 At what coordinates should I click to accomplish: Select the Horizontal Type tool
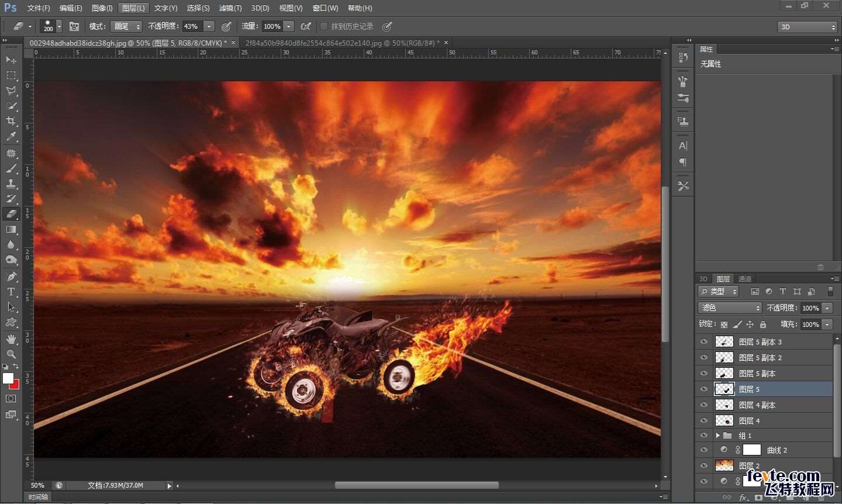pos(11,292)
